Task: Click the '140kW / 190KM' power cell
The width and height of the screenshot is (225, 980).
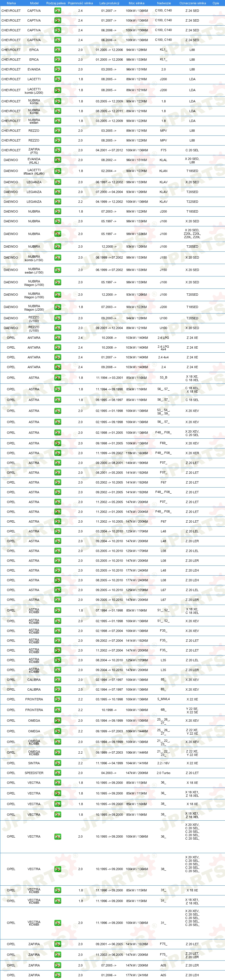Action: pos(137,463)
